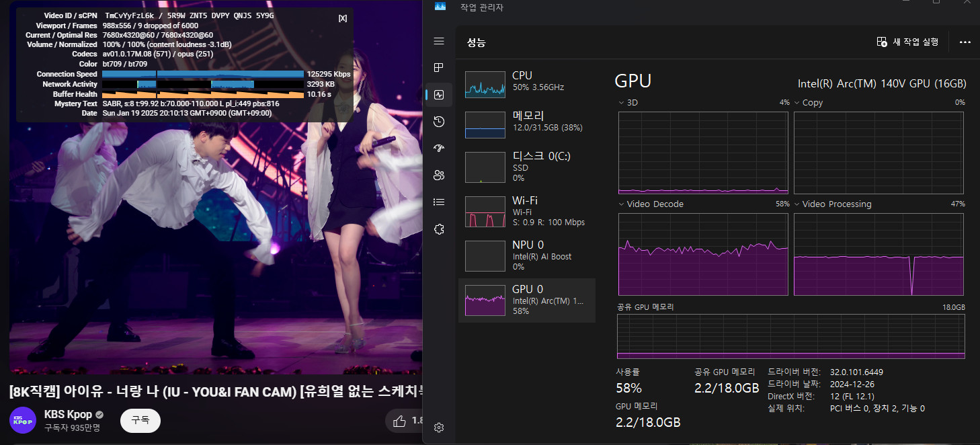Click the 3D usage graph
The width and height of the screenshot is (980, 445).
click(702, 153)
